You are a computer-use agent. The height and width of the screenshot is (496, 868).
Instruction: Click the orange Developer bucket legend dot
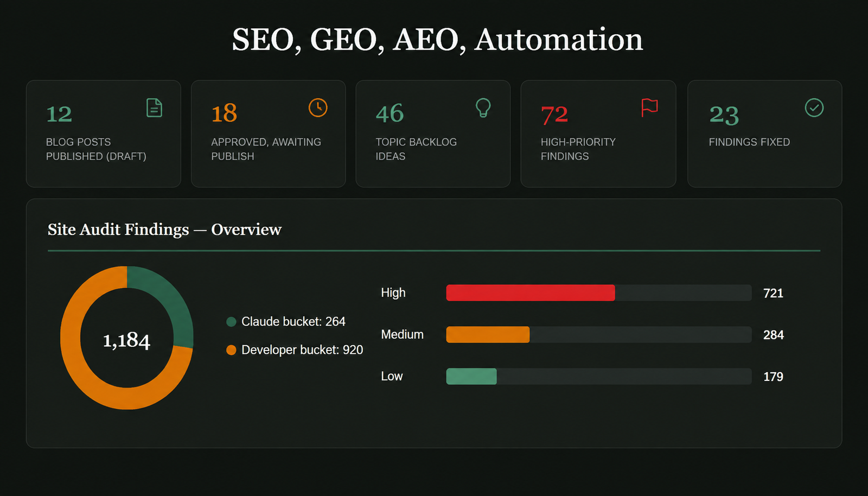(231, 350)
